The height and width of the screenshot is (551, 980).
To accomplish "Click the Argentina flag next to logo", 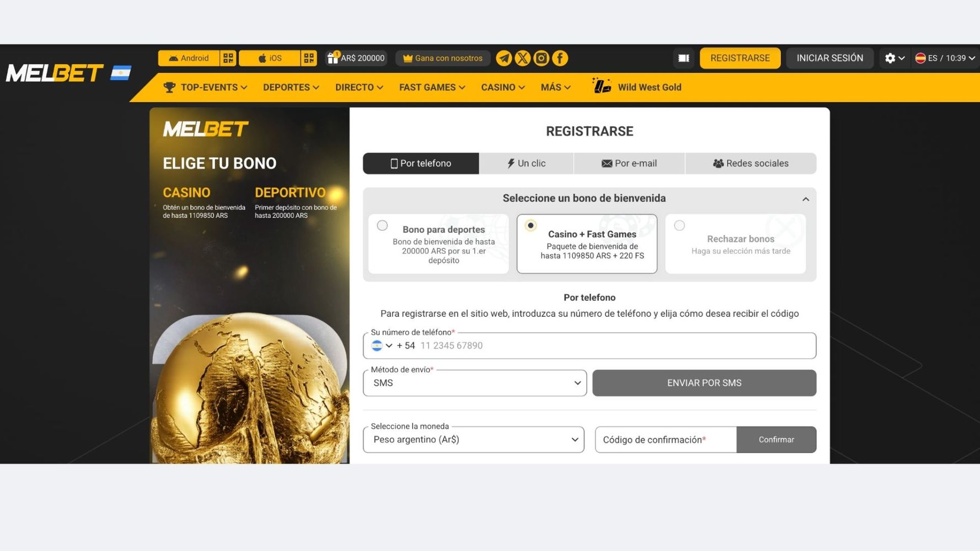I will click(x=121, y=73).
